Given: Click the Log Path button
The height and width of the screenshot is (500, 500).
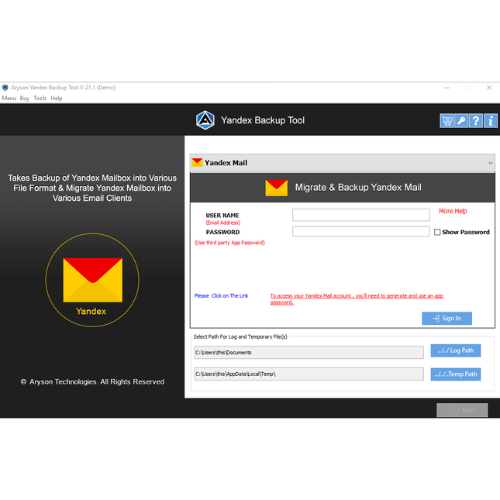Looking at the screenshot, I should pyautogui.click(x=456, y=350).
